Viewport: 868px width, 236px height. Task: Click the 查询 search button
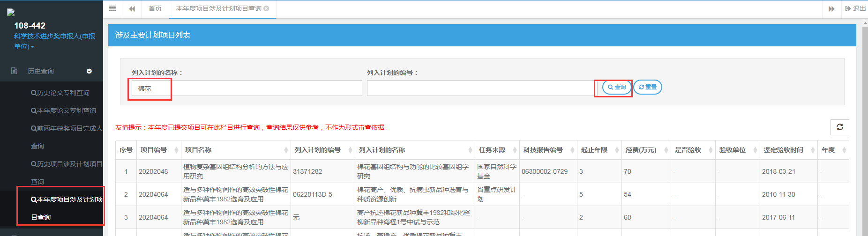click(617, 87)
